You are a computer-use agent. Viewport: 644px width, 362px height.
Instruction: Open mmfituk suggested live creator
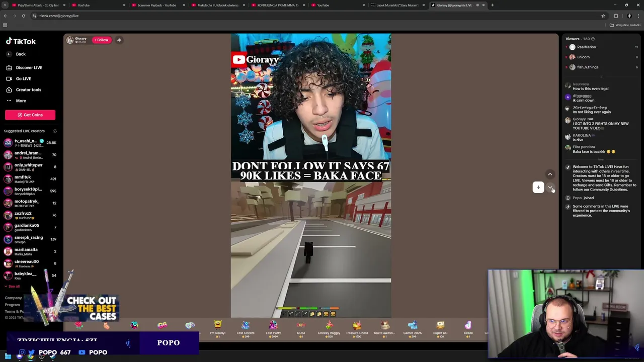coord(30,179)
